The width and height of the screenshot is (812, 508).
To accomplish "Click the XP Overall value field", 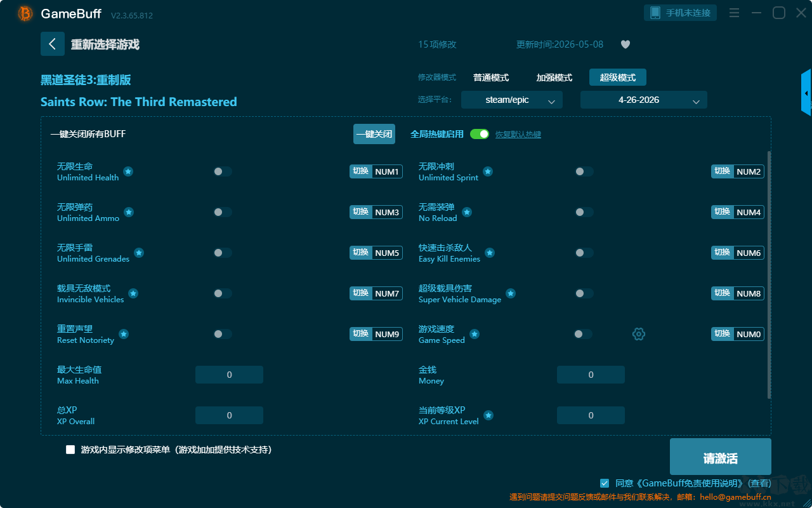I will click(x=229, y=415).
